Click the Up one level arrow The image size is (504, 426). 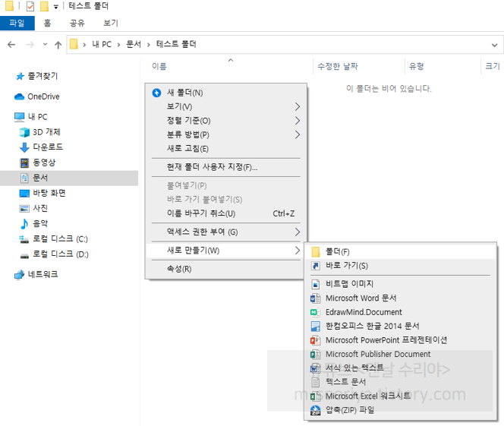[58, 45]
